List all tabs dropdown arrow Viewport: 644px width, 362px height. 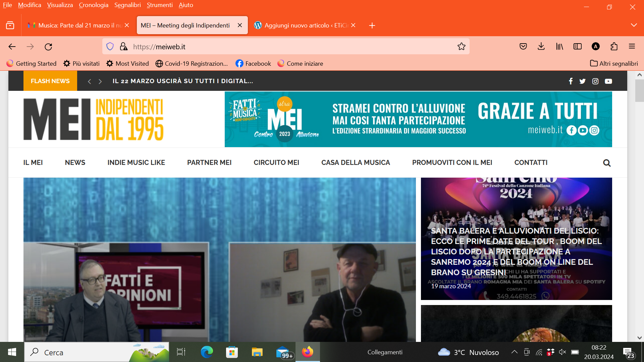coord(634,25)
